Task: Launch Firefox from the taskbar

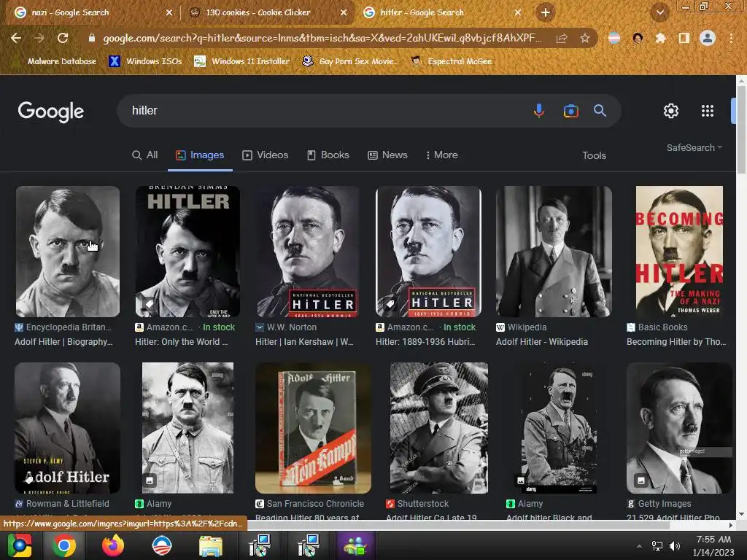Action: click(113, 545)
